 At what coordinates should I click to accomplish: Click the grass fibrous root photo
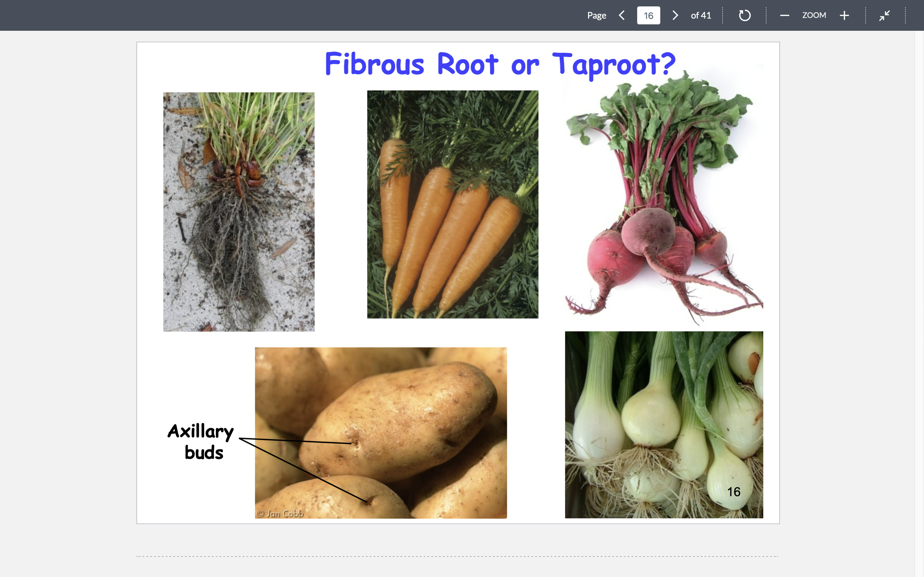239,212
